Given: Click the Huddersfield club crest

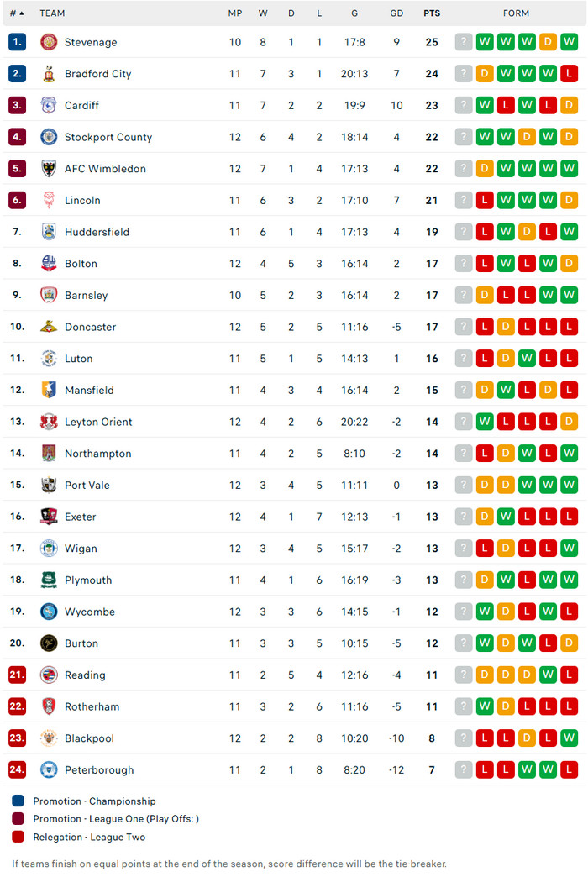Looking at the screenshot, I should click(x=49, y=232).
